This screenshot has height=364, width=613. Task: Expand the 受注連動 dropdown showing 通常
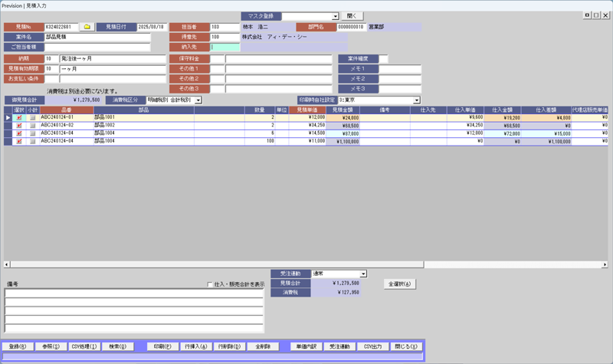[x=364, y=274]
